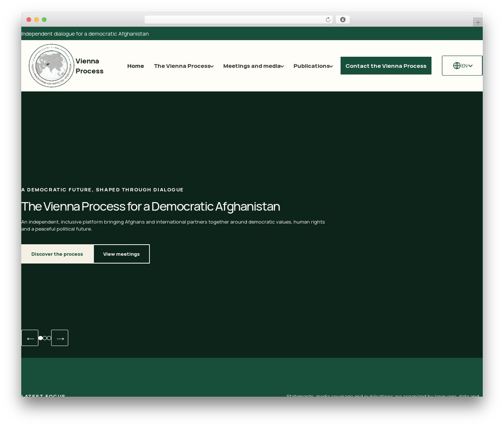Maximize the window with green button

44,20
